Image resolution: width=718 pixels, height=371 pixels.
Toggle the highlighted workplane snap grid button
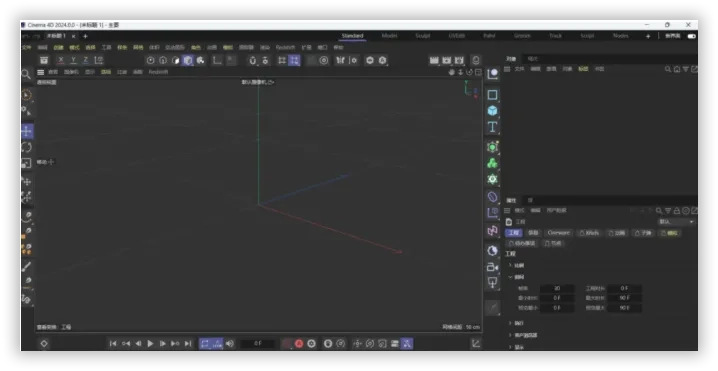294,60
